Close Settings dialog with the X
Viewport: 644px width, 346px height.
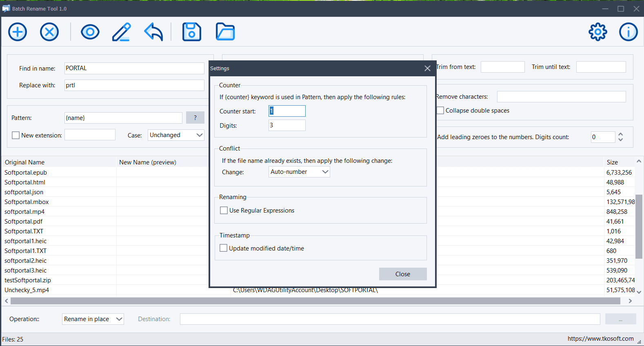coord(427,69)
